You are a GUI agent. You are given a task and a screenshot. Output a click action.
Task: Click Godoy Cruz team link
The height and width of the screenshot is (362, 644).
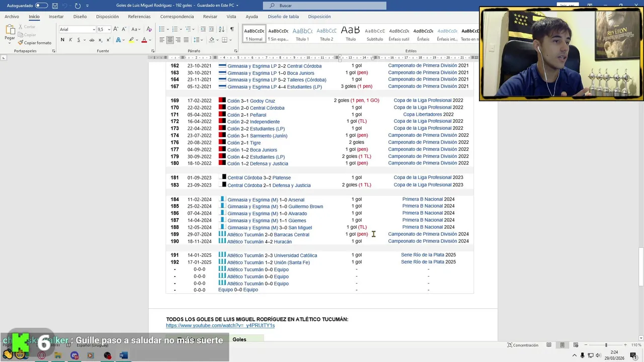263,101
